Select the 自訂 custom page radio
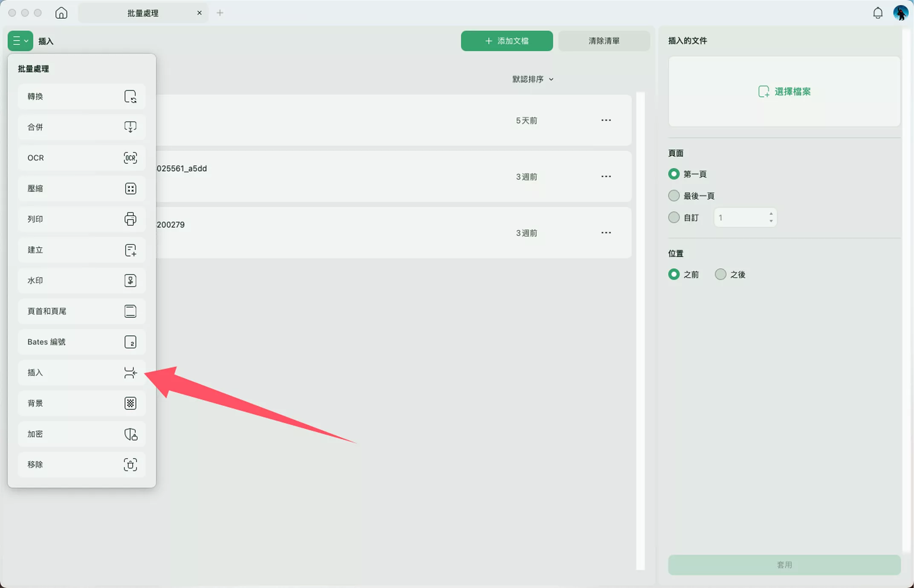914x588 pixels. coord(674,217)
